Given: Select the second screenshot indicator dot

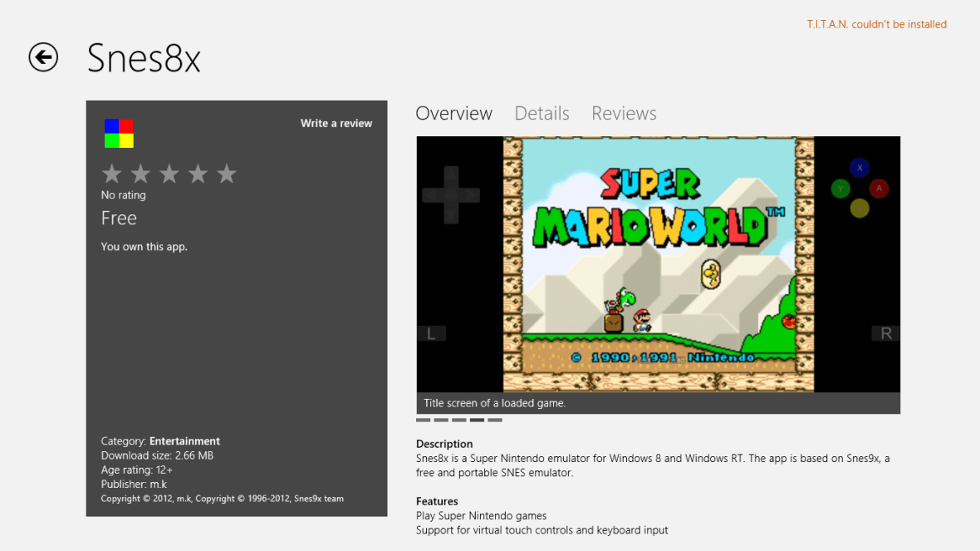Looking at the screenshot, I should pyautogui.click(x=440, y=420).
